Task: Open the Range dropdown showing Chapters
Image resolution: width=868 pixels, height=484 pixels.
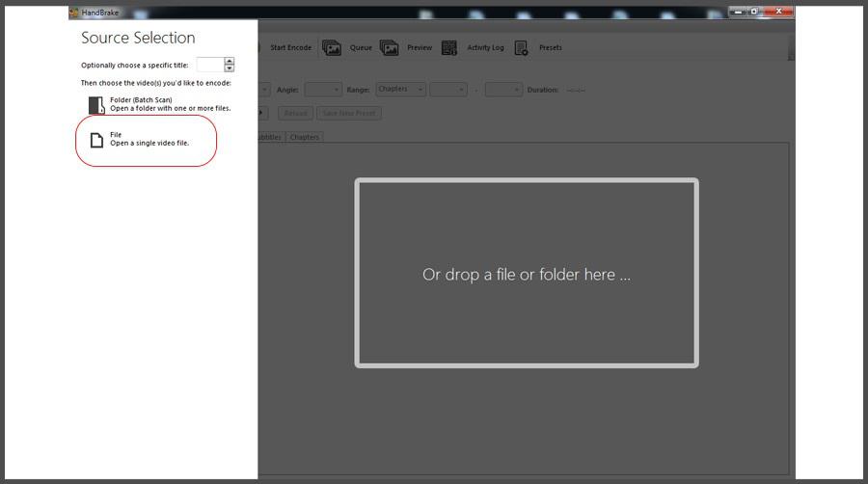Action: point(401,89)
